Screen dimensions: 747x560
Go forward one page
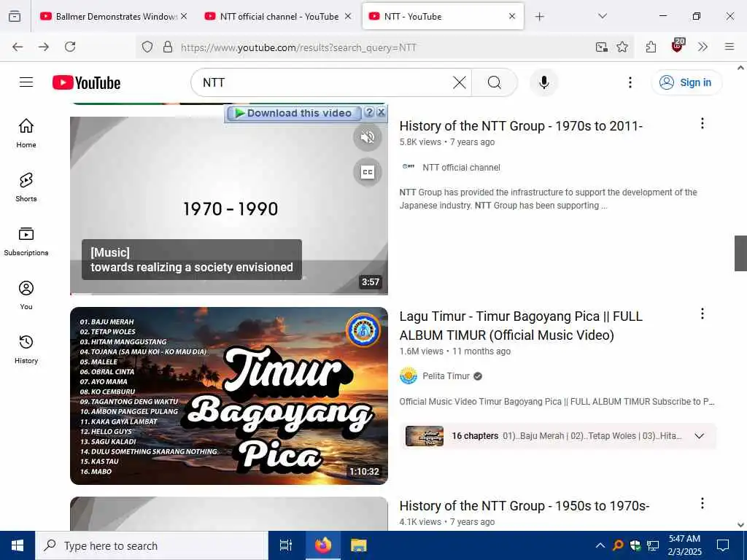pos(44,47)
